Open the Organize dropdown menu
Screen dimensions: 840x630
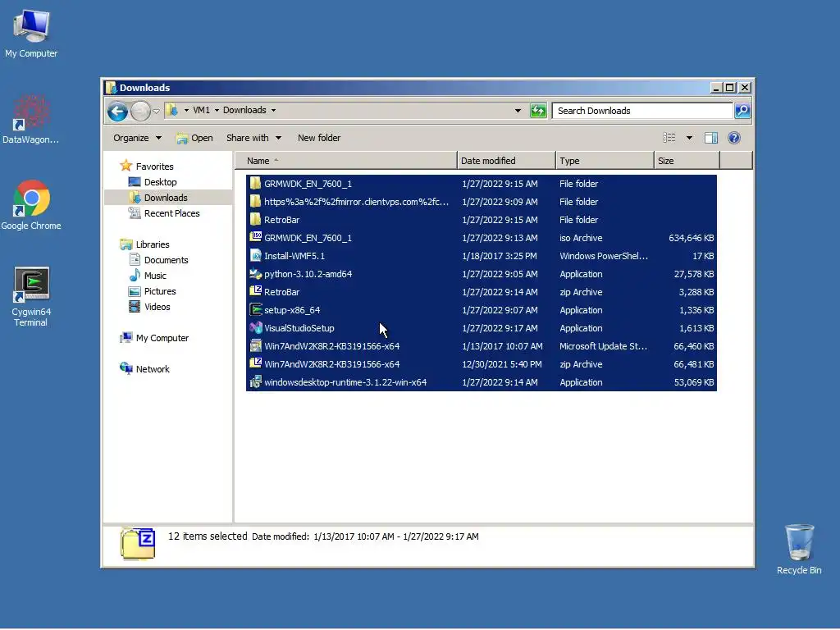click(x=137, y=138)
